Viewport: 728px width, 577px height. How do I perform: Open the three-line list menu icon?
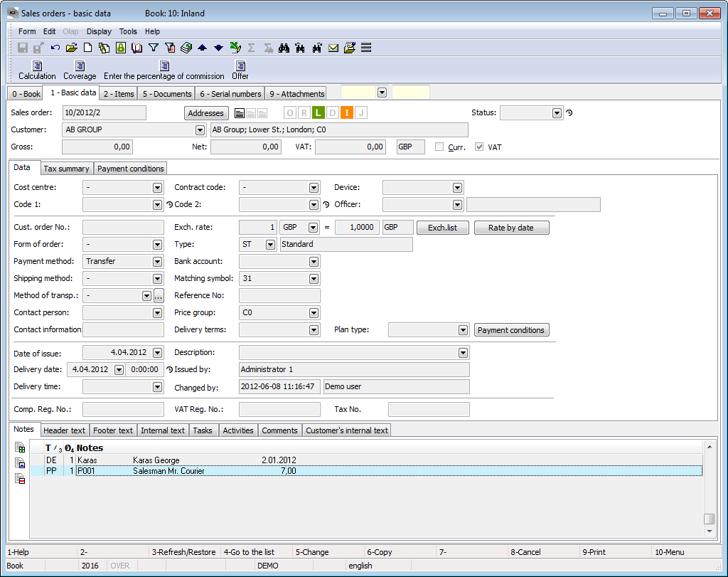(366, 48)
